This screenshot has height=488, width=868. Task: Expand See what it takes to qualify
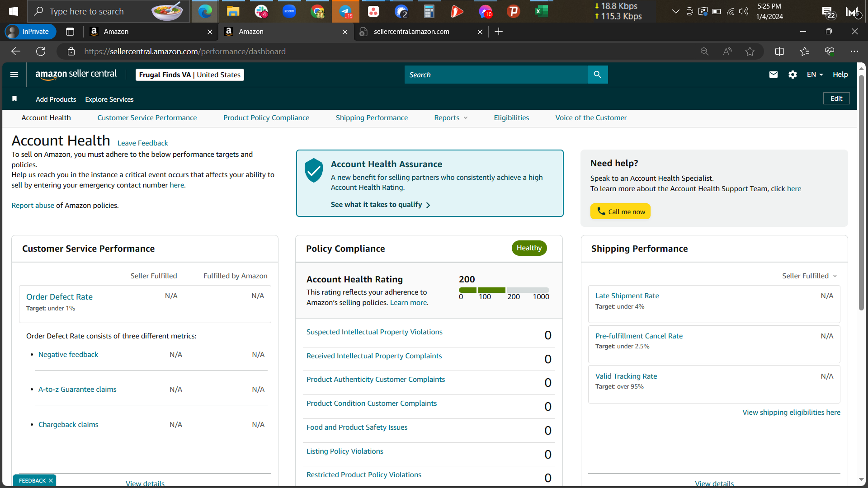tap(380, 205)
